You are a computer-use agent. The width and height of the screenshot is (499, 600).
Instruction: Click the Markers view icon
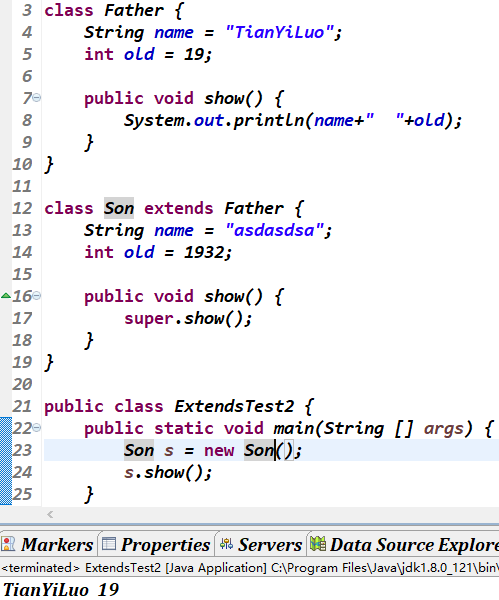coord(8,544)
